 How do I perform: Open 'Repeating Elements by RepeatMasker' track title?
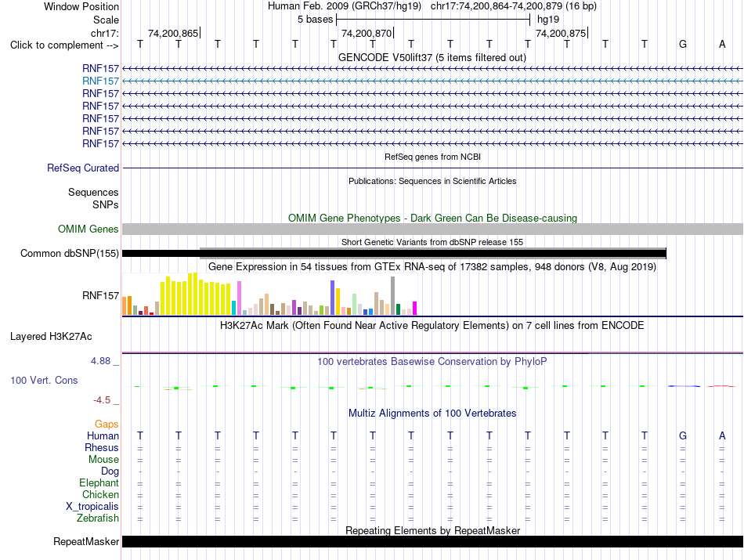point(432,530)
